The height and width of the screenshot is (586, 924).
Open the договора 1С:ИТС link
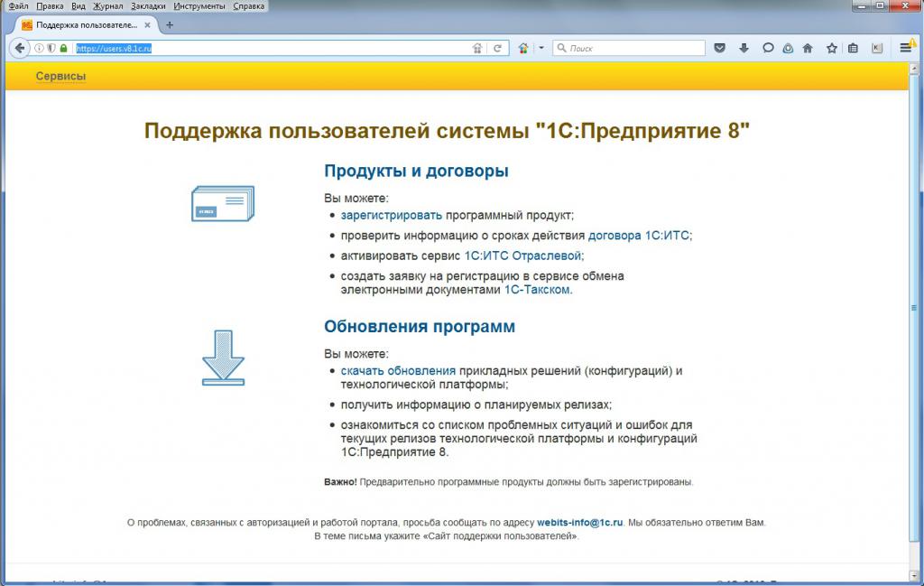[x=639, y=236]
